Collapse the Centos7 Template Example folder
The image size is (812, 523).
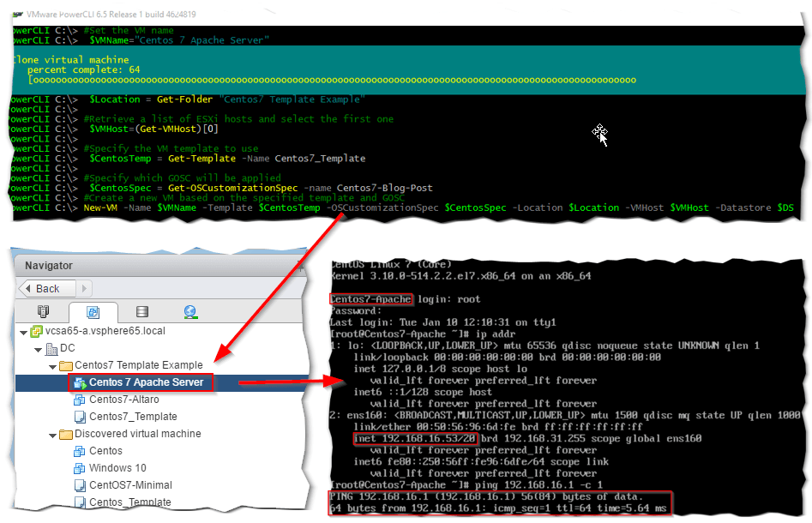click(53, 367)
